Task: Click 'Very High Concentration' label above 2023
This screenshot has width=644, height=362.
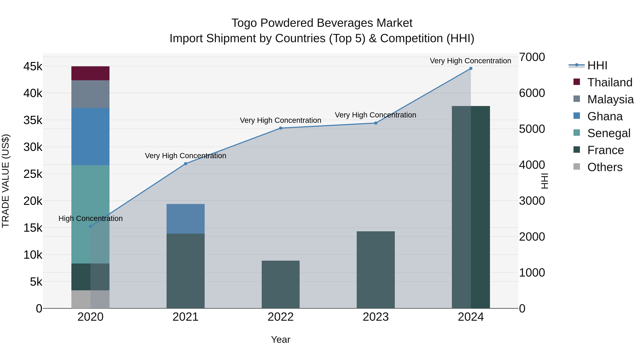Action: click(375, 115)
